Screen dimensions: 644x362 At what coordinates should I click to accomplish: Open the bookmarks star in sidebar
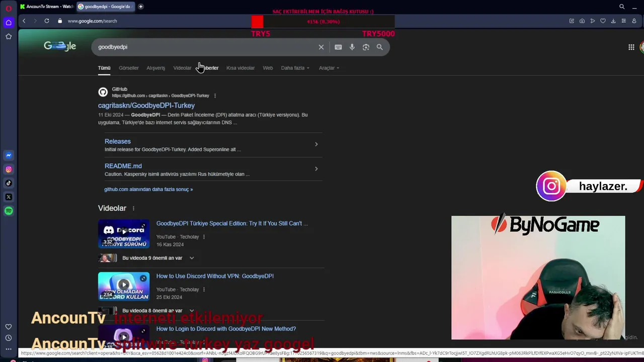[x=9, y=37]
